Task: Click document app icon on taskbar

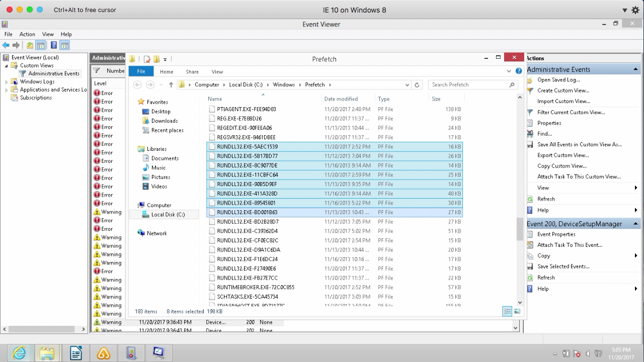Action: 76,353
